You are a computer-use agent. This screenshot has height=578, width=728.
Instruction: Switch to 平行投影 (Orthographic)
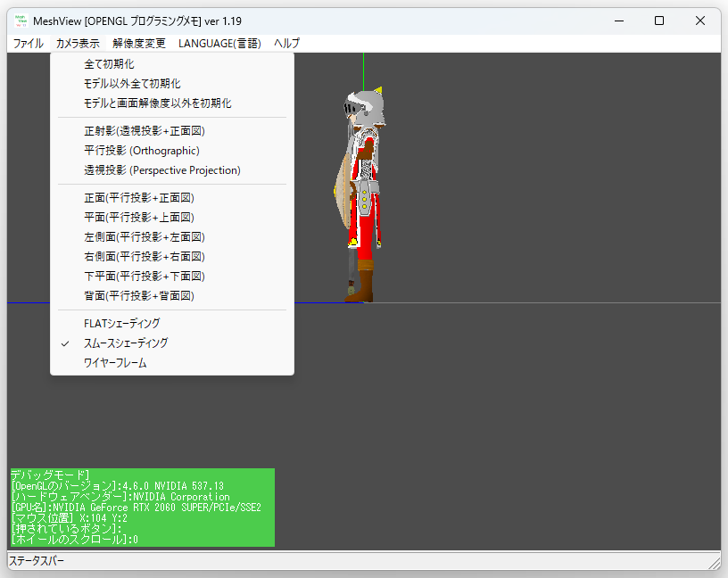coord(172,151)
